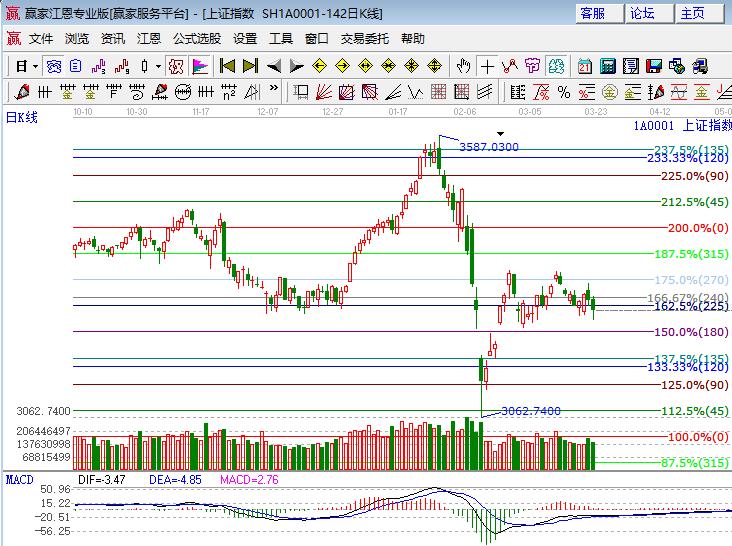
Task: Click the hand pan tool icon
Action: (x=463, y=66)
